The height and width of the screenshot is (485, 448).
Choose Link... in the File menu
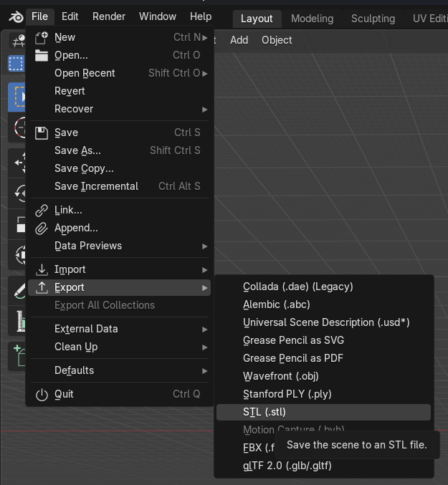click(120, 211)
